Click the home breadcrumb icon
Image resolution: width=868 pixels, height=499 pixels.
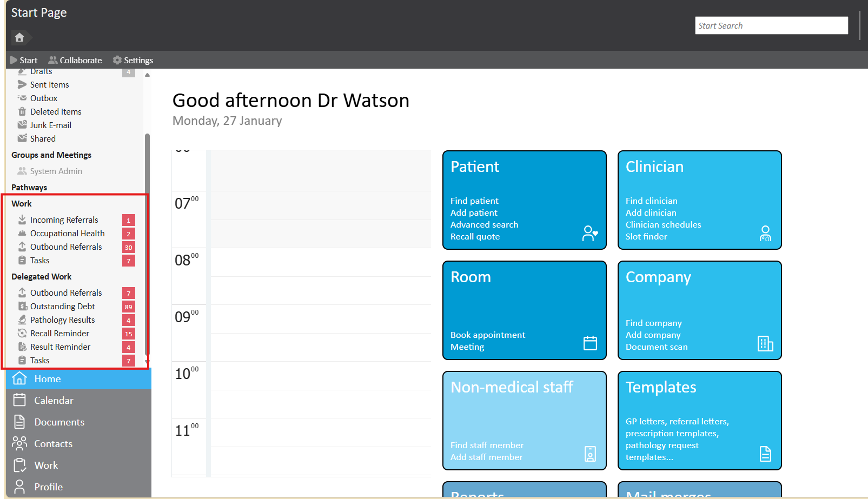[x=19, y=37]
